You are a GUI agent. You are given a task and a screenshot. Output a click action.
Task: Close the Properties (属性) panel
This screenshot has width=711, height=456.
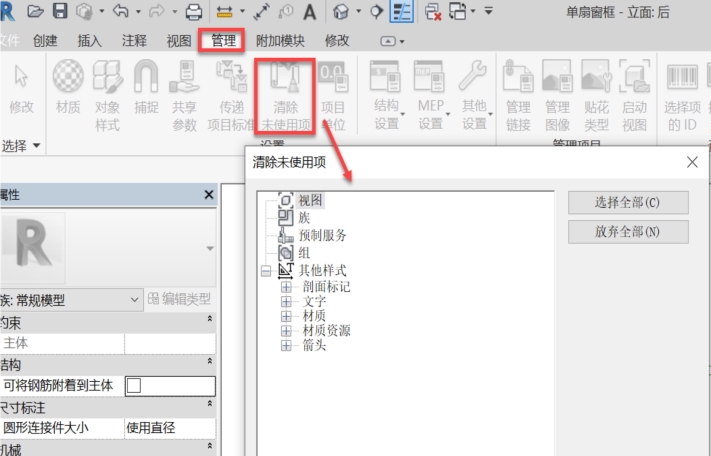coord(209,195)
